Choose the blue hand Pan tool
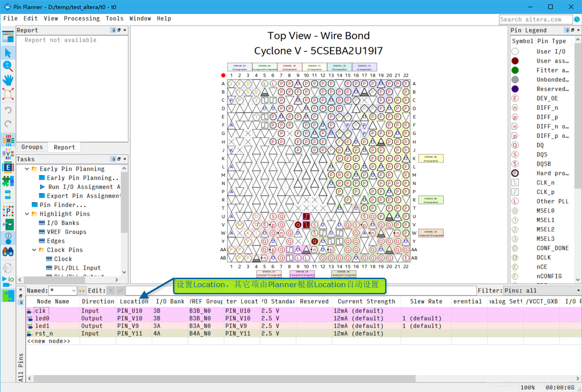 coord(8,80)
